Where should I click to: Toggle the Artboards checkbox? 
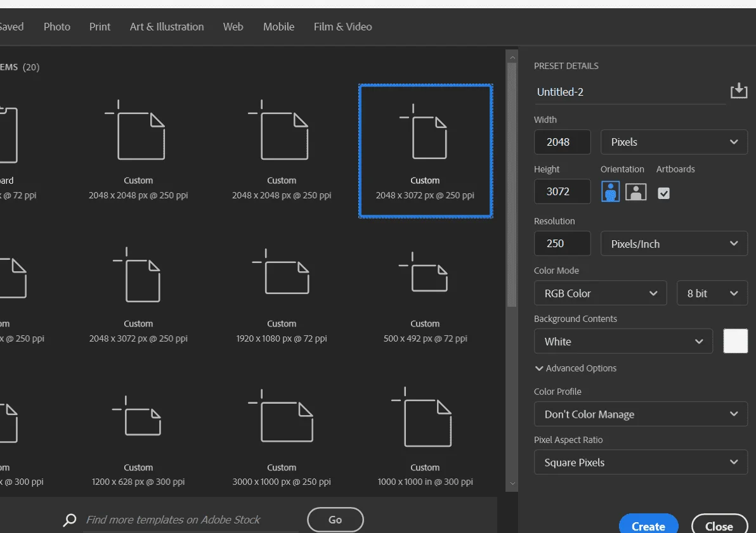663,193
